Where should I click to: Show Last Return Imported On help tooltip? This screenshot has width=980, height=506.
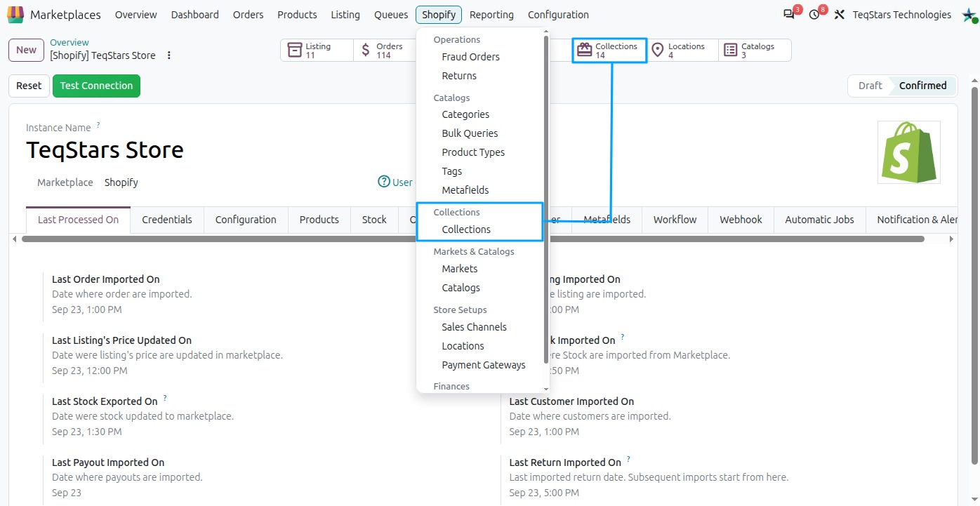click(628, 459)
